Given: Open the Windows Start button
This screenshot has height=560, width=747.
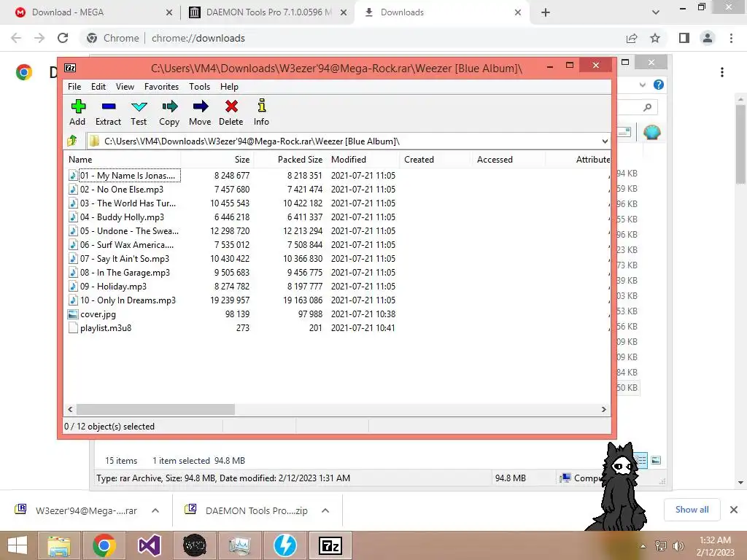Looking at the screenshot, I should point(18,545).
